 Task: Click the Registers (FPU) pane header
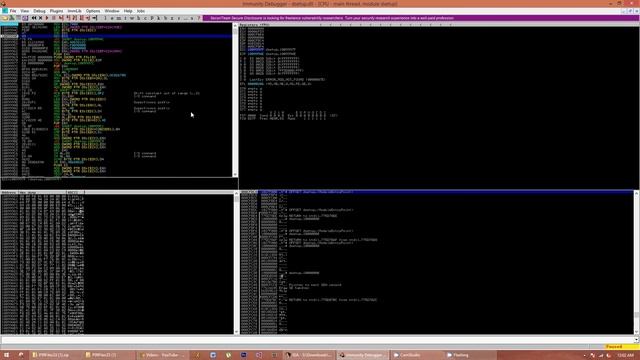(439, 25)
